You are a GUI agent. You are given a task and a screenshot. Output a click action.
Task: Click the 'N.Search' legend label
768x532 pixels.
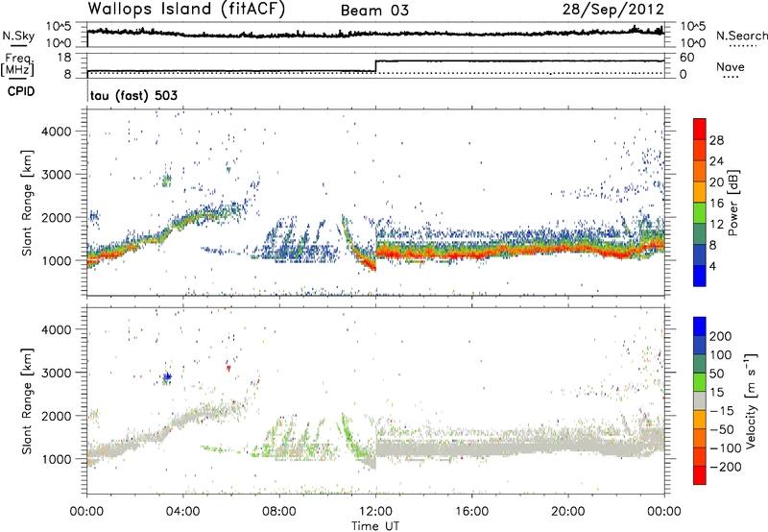click(x=742, y=36)
